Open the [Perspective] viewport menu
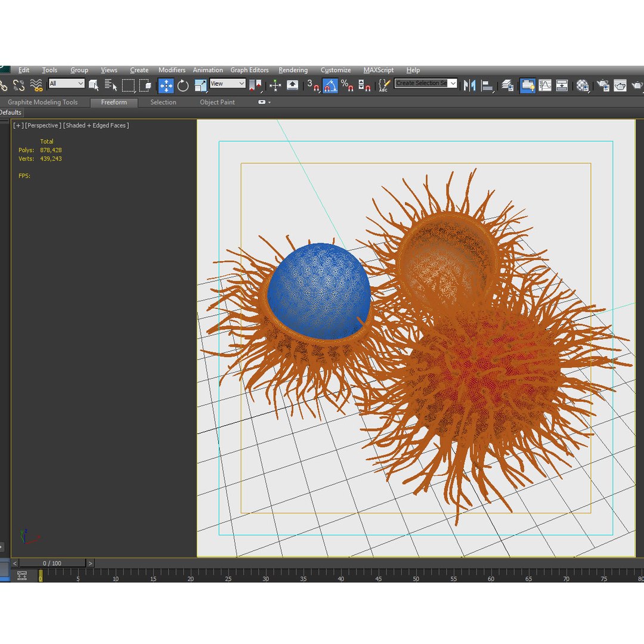Screen dimensions: 644x644 point(43,125)
